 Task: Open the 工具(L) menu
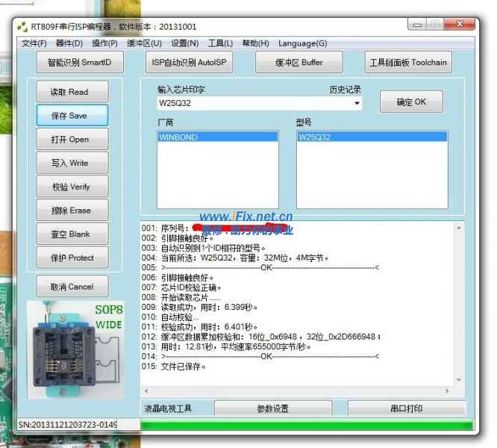(x=220, y=43)
